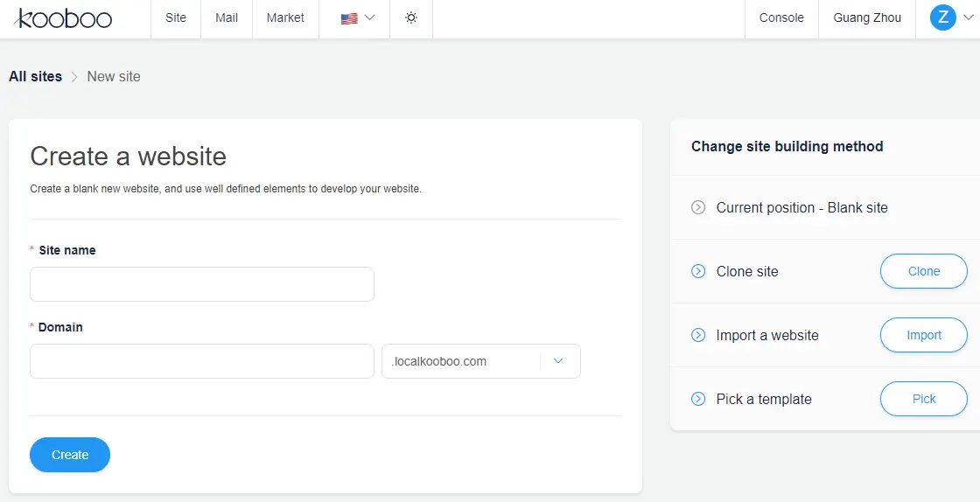The width and height of the screenshot is (980, 502).
Task: Open the US flag language dropdown
Action: (357, 18)
